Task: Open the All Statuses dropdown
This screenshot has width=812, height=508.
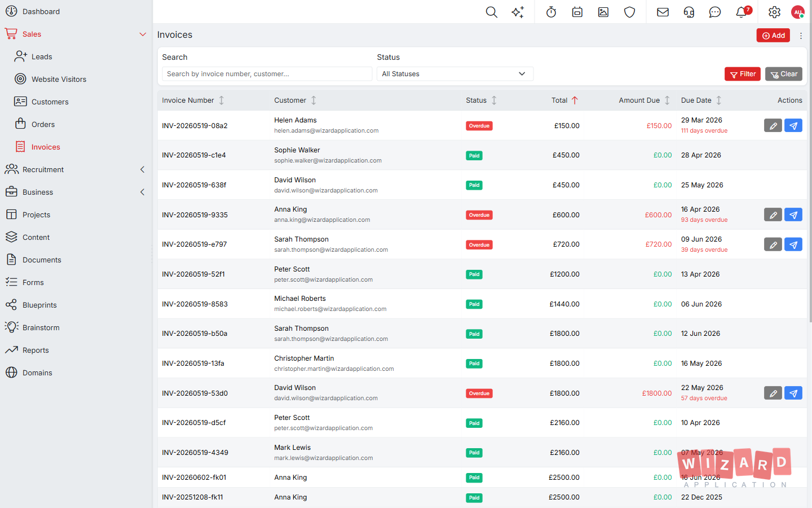Action: [455, 74]
